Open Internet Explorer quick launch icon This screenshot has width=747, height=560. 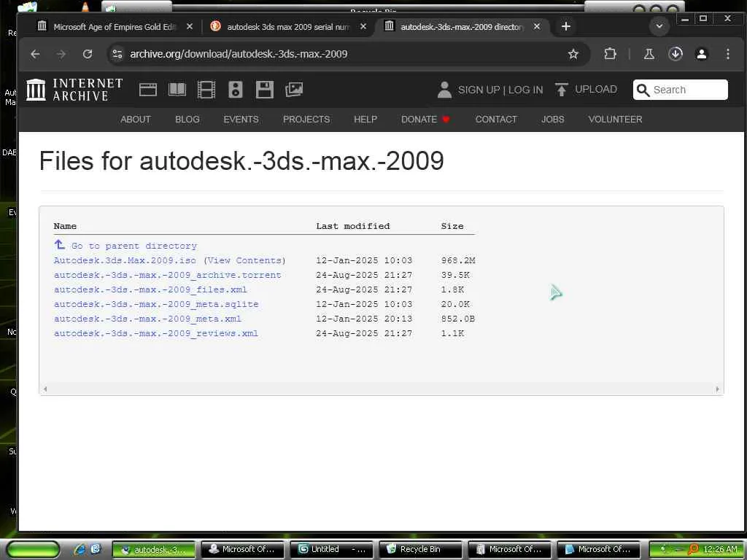[x=80, y=549]
